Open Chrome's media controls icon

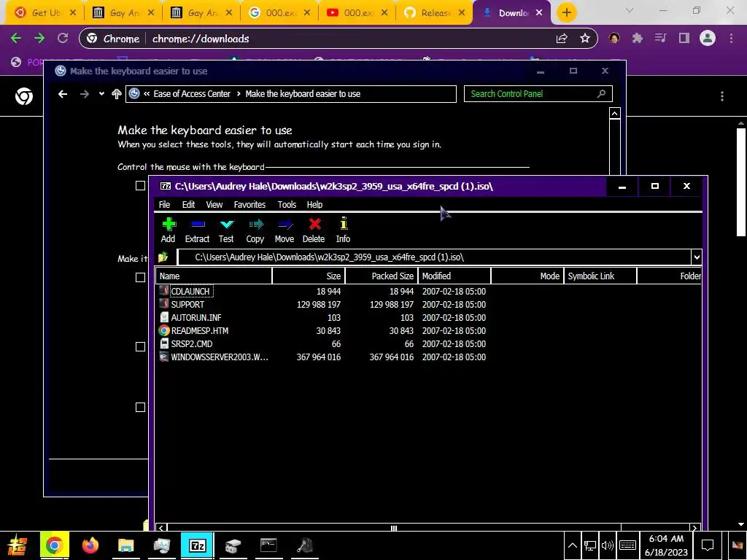pyautogui.click(x=661, y=39)
